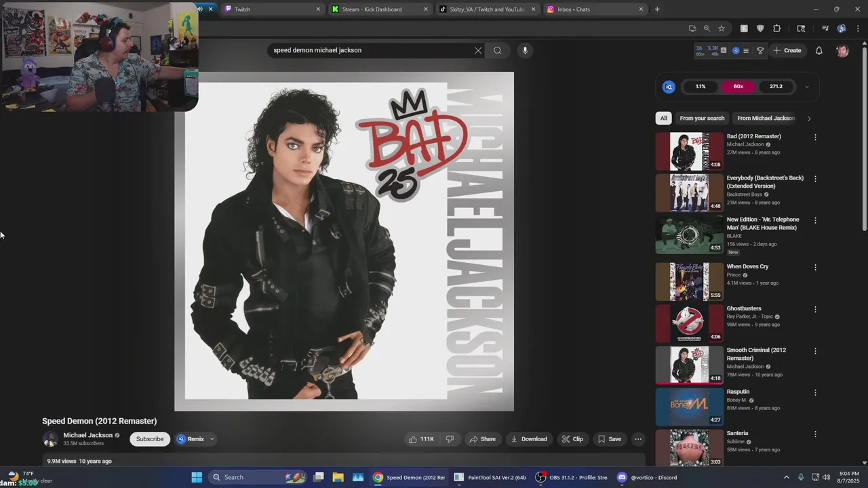Click the Chrome tab search icon in the toolbar
The height and width of the screenshot is (488, 868).
click(x=801, y=28)
